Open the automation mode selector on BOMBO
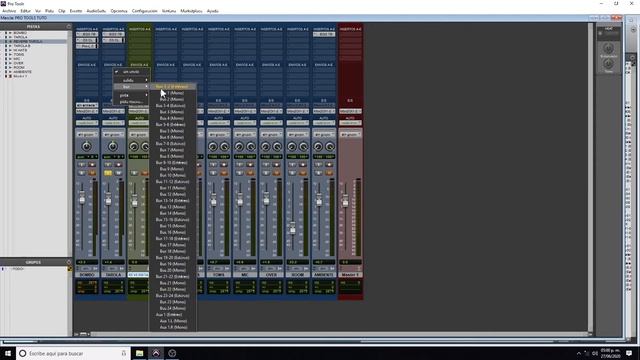 (x=87, y=123)
